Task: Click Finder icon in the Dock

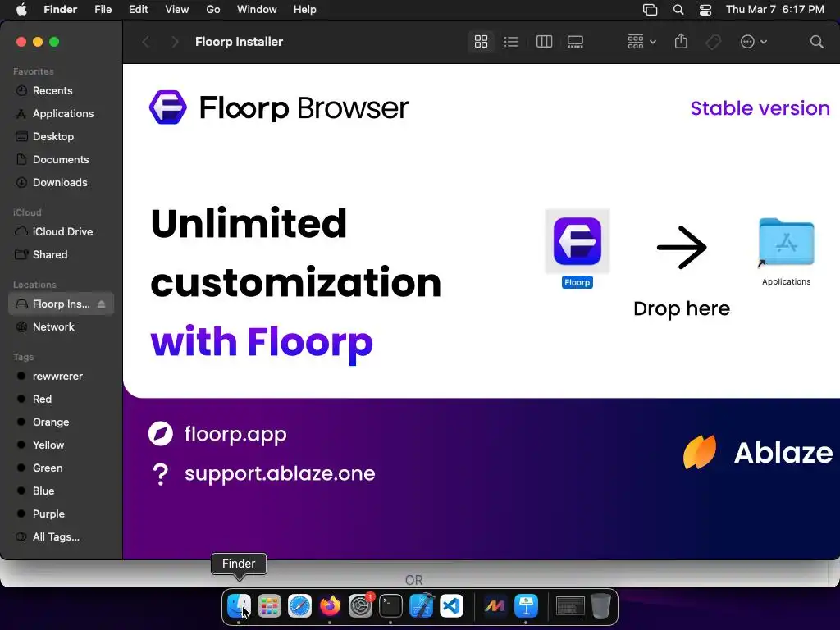Action: coord(239,606)
